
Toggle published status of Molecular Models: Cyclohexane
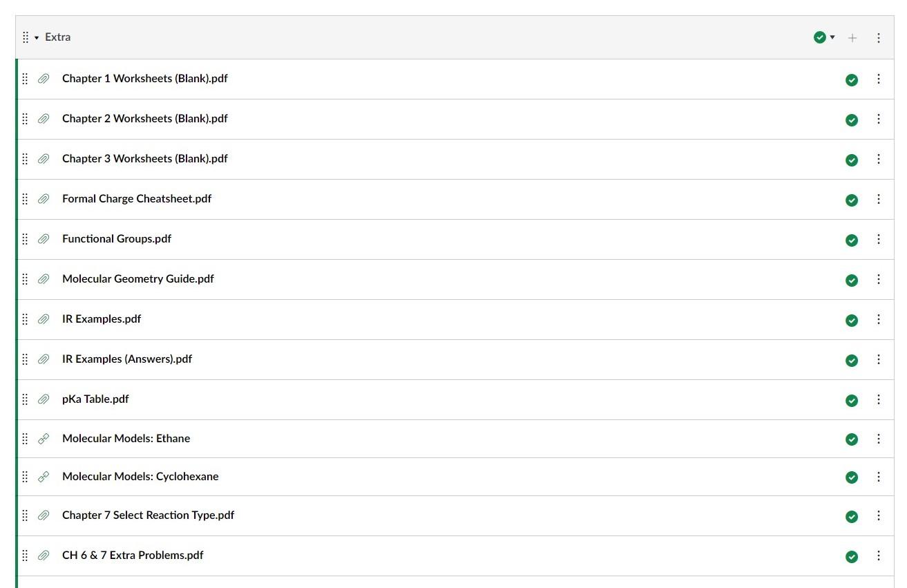tap(852, 477)
